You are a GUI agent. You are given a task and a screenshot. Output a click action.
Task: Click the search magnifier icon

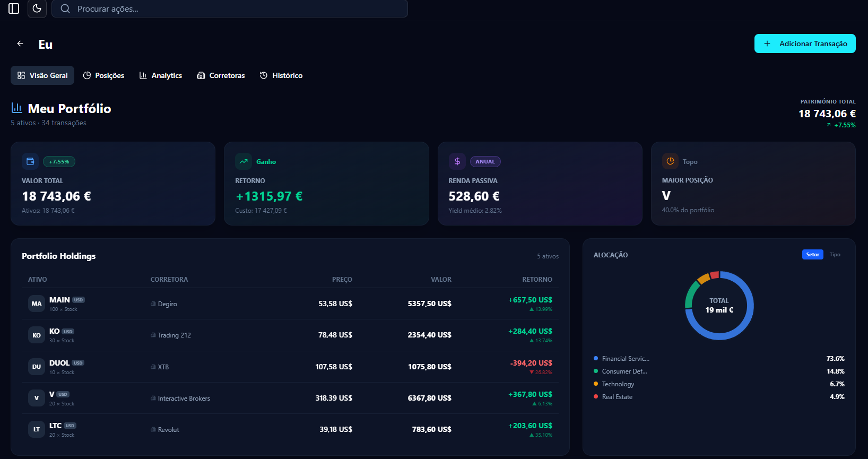[x=65, y=8]
